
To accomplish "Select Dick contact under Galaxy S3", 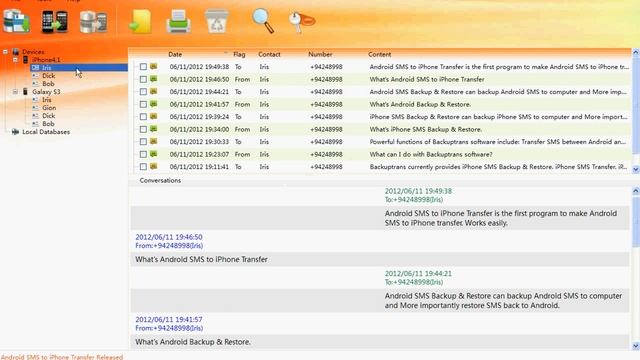I will point(48,116).
